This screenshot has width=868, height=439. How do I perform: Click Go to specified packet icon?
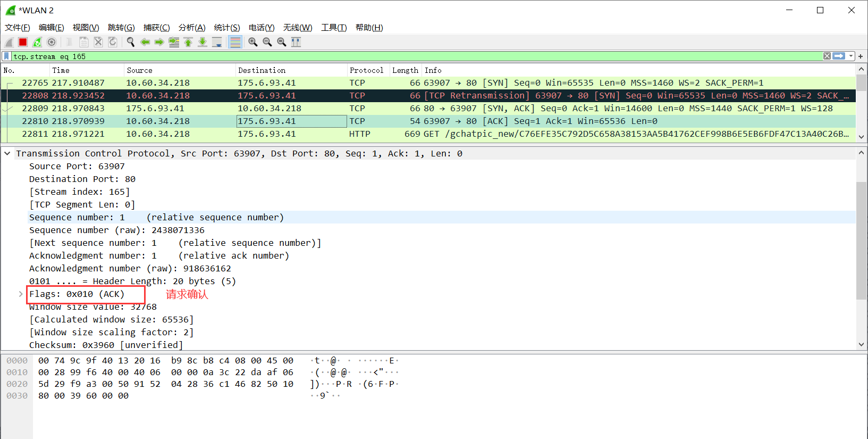coord(174,42)
